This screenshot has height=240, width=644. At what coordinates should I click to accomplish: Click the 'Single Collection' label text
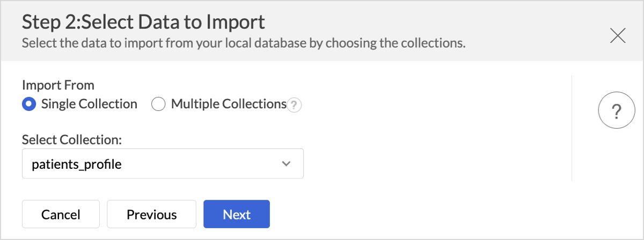[89, 104]
